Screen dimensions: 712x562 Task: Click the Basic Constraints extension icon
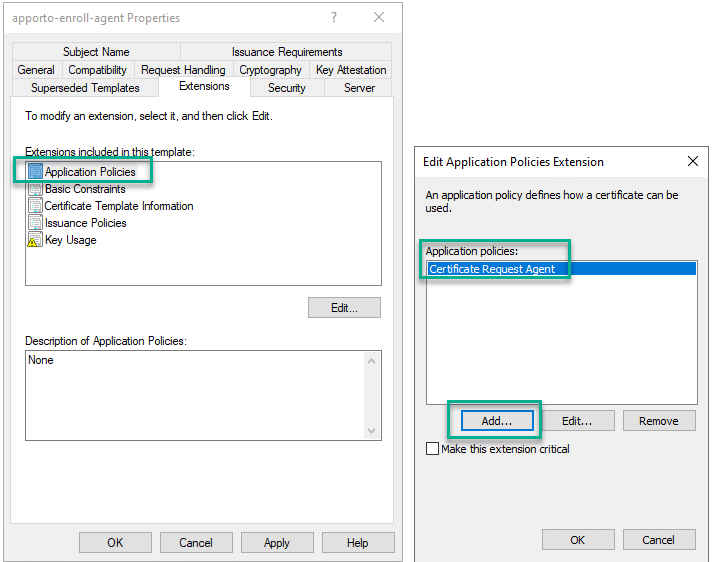(x=36, y=189)
